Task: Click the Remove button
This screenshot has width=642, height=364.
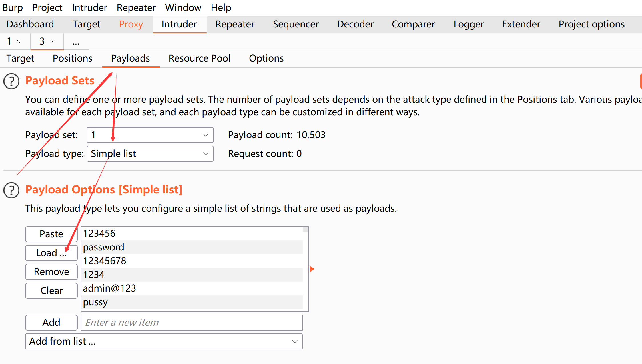Action: pos(51,272)
